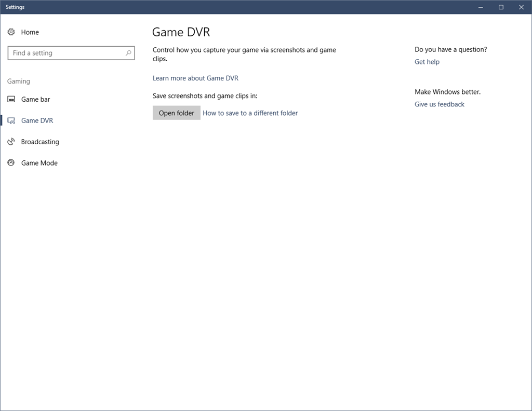
Task: Switch to Game Mode settings
Action: tap(39, 163)
